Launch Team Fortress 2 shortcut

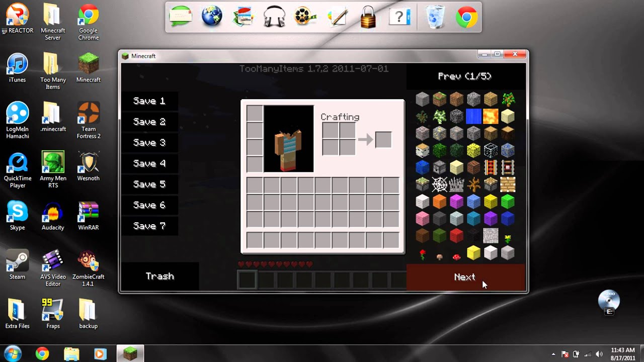pos(88,121)
